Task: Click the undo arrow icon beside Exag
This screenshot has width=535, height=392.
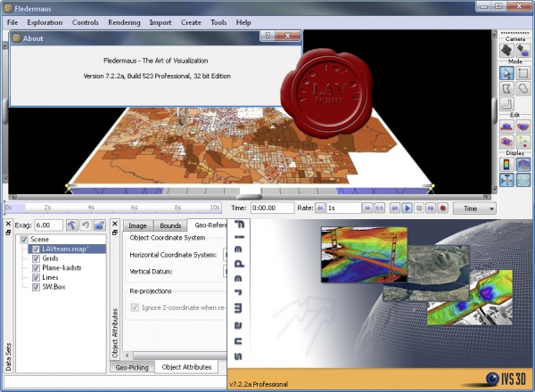Action: (x=86, y=225)
